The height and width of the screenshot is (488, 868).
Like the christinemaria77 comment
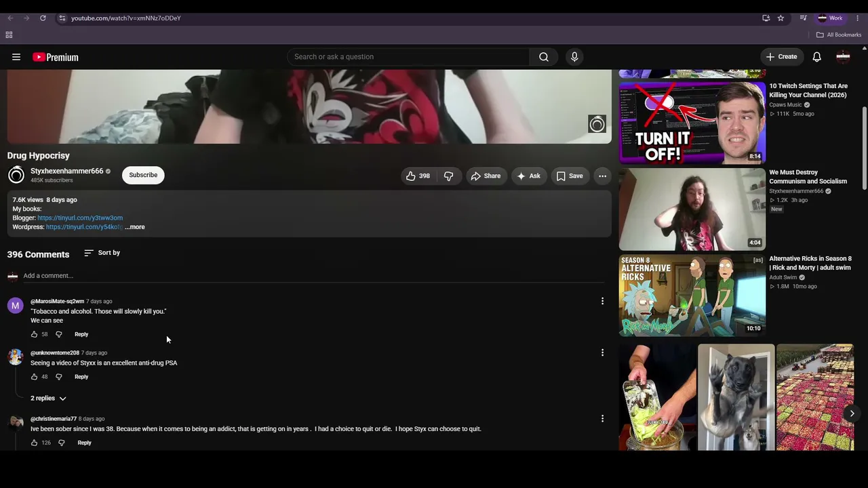[x=34, y=443]
